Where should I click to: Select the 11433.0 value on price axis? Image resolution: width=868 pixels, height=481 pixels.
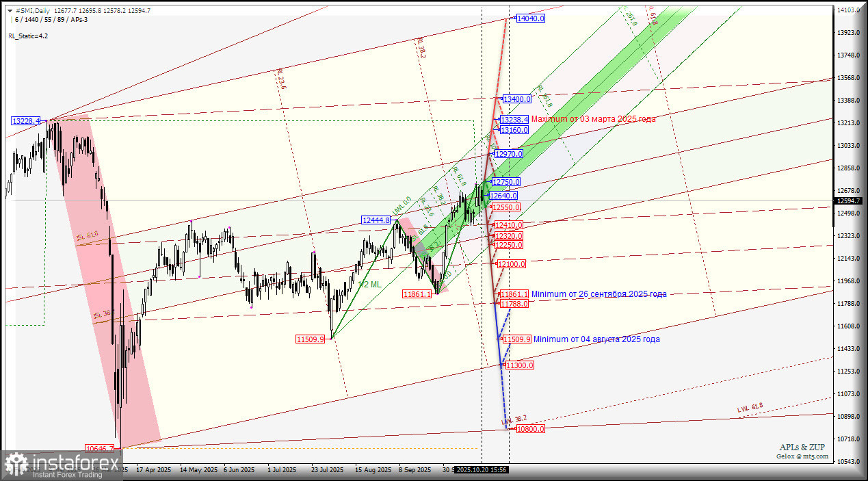click(x=847, y=349)
